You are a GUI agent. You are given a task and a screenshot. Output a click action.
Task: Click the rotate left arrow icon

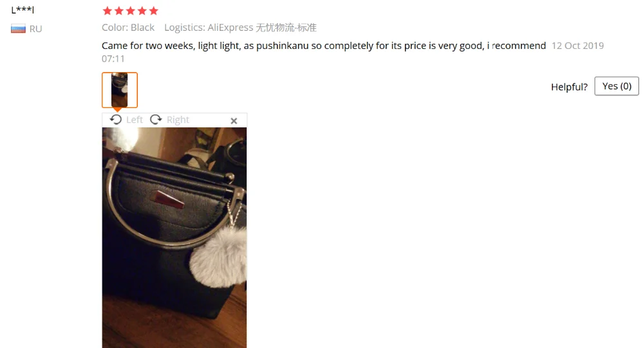coord(116,120)
